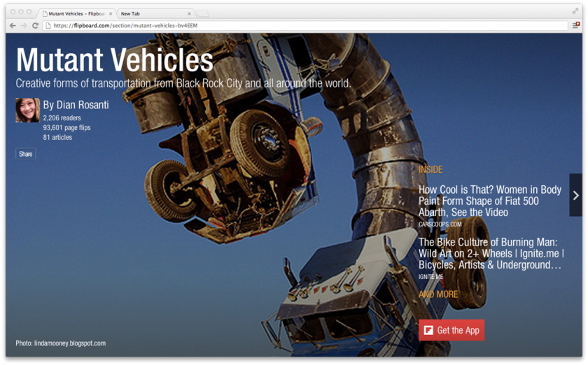Click the By Dian Rosanti author name

76,105
